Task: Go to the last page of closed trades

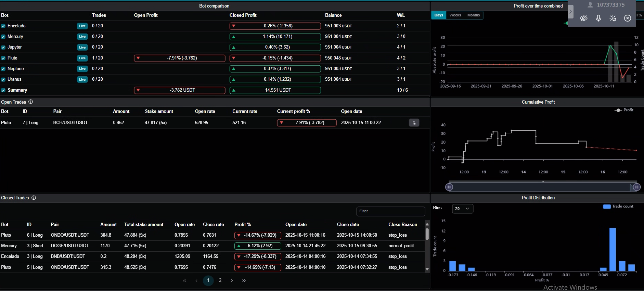Action: point(244,280)
